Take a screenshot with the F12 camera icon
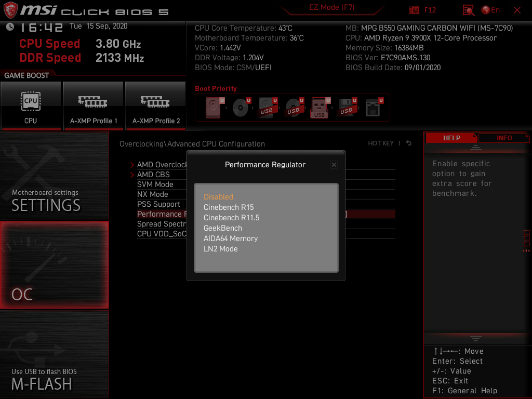This screenshot has height=399, width=532. tap(414, 10)
